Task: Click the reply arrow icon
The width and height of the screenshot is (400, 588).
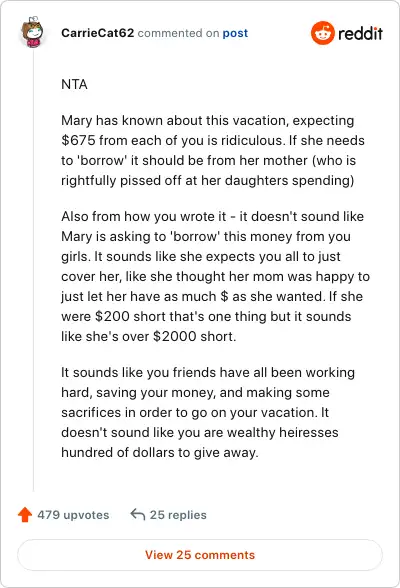Action: [138, 514]
